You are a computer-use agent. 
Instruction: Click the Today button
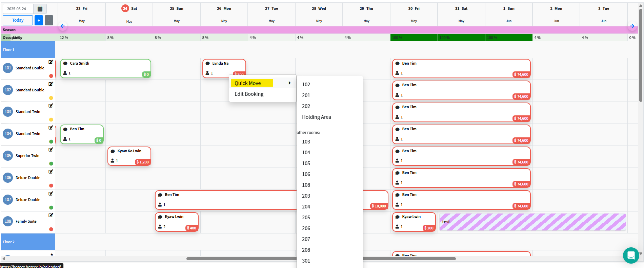point(18,20)
